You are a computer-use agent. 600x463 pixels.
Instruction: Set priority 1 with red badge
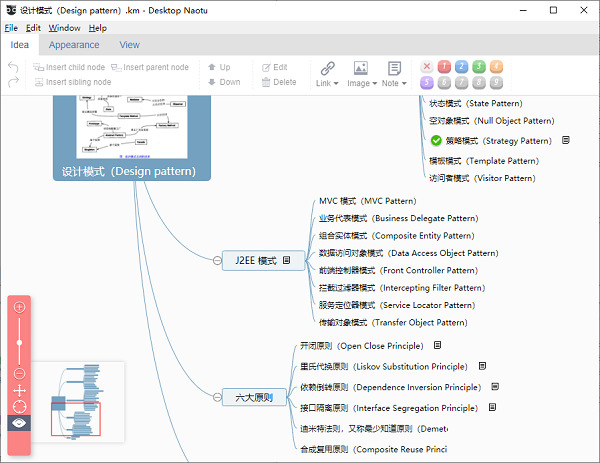click(444, 67)
